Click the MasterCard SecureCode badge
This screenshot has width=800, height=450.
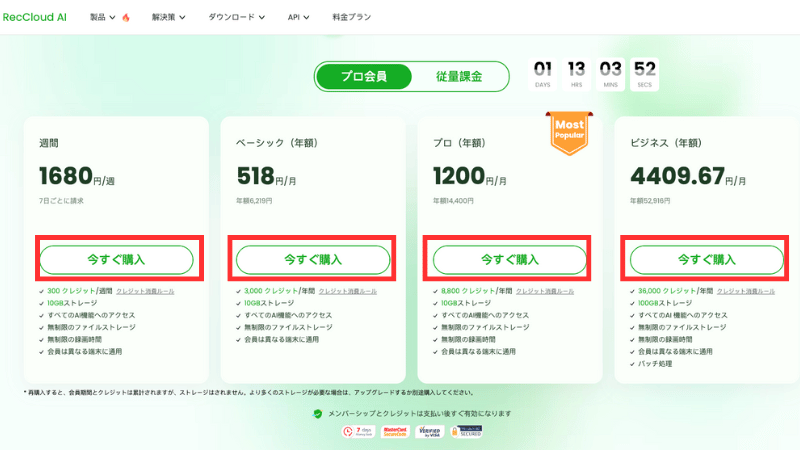tap(395, 432)
